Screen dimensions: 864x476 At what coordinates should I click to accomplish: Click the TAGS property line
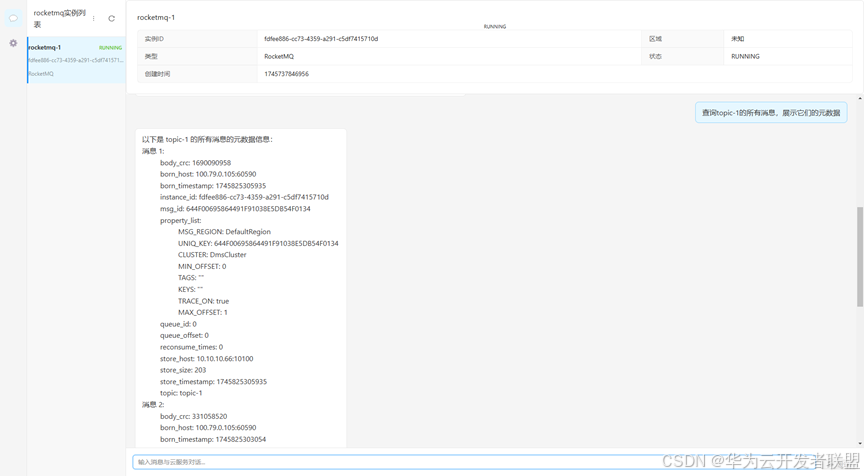(x=191, y=278)
